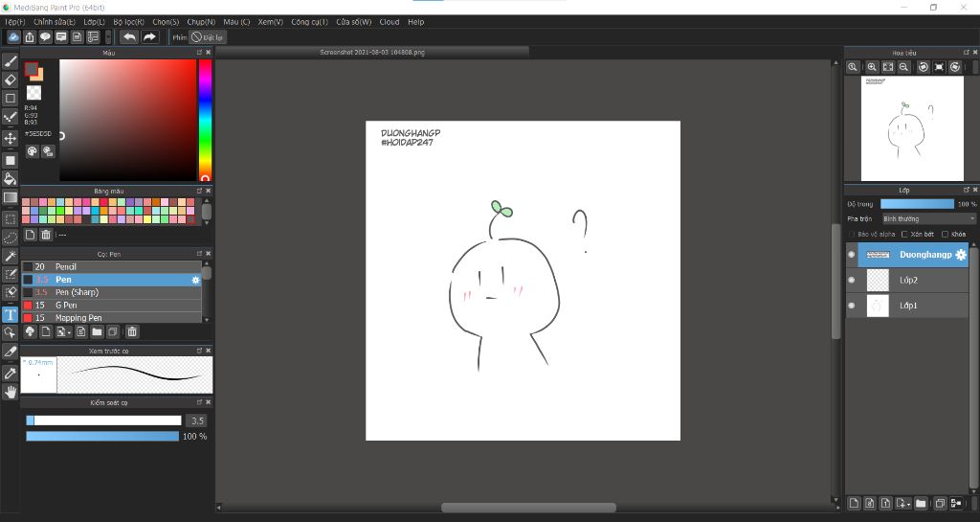Open the Chỉnh sửa(E) menu
Viewport: 980px width, 522px height.
[55, 22]
